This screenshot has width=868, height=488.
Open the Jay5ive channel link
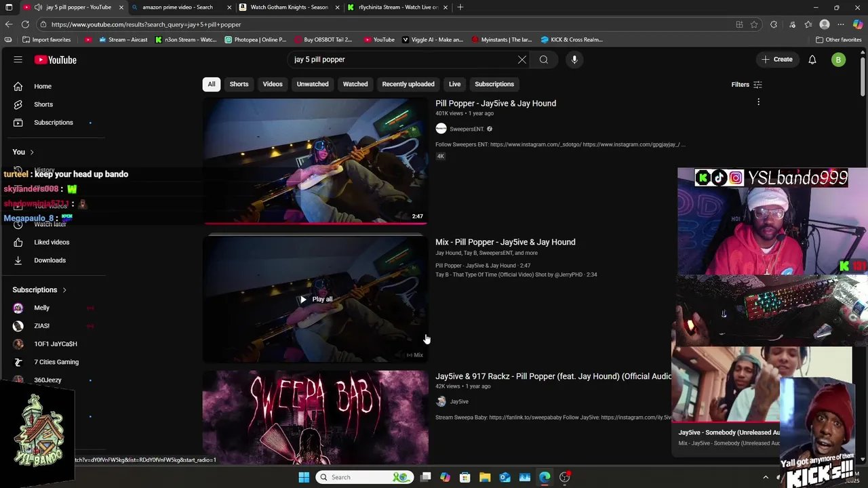coord(459,402)
